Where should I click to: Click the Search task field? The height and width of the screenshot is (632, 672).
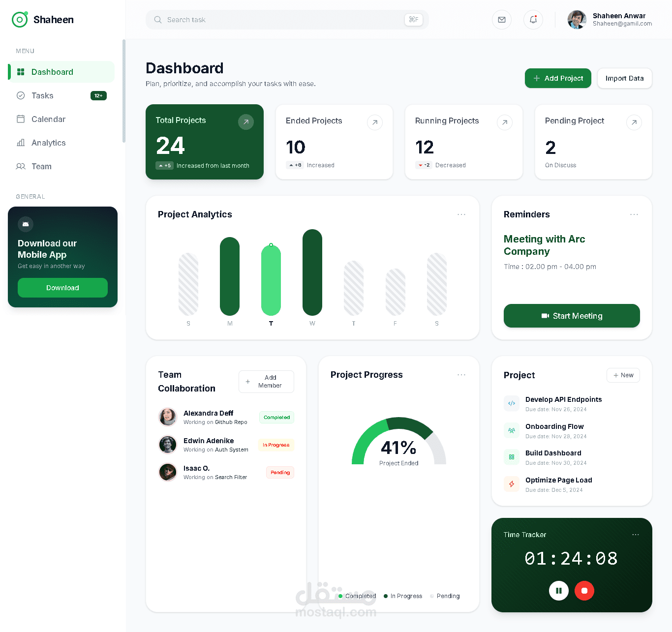tap(287, 20)
